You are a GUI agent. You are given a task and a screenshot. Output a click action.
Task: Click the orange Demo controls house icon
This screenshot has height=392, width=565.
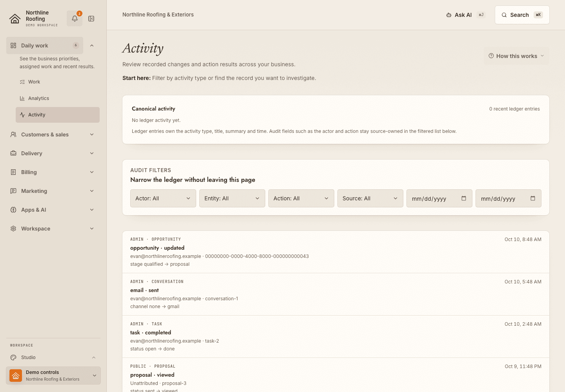click(x=16, y=376)
